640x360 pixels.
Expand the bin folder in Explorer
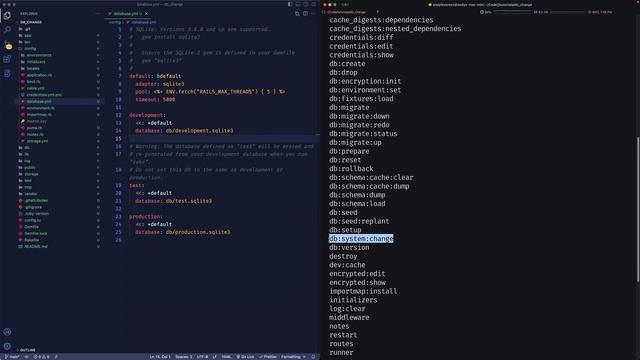click(27, 42)
